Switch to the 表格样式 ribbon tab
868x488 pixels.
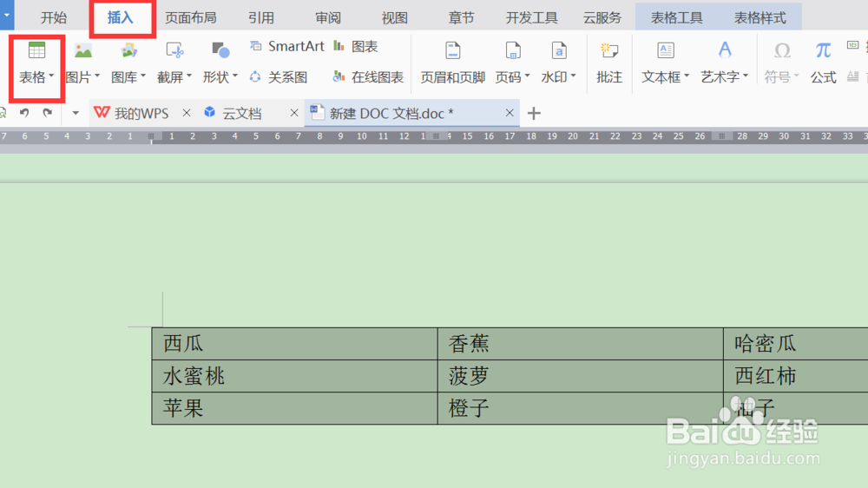760,17
